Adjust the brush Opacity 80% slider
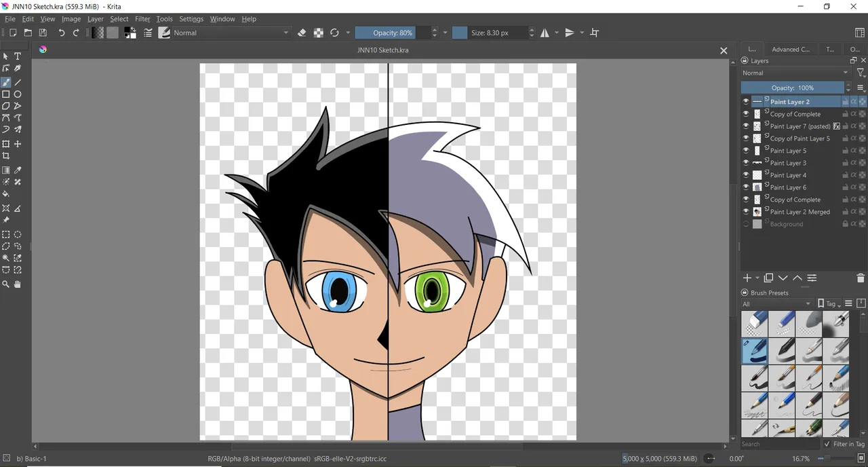The image size is (868, 467). [x=393, y=33]
